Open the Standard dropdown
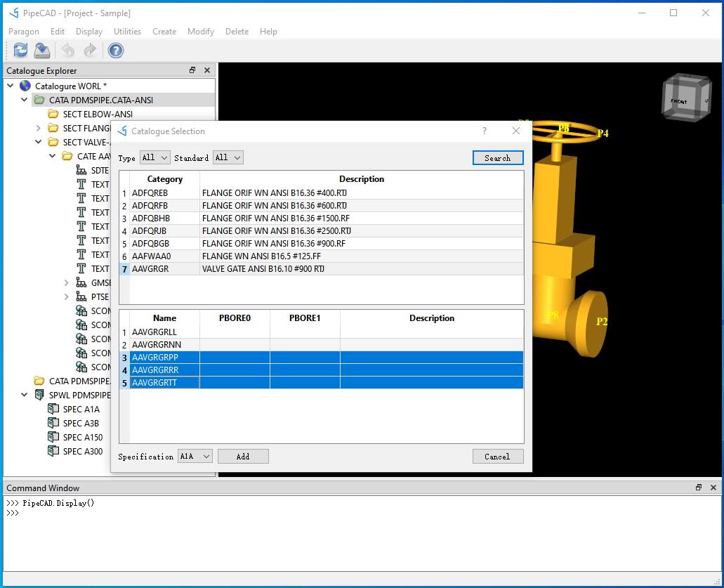This screenshot has width=724, height=588. 228,157
